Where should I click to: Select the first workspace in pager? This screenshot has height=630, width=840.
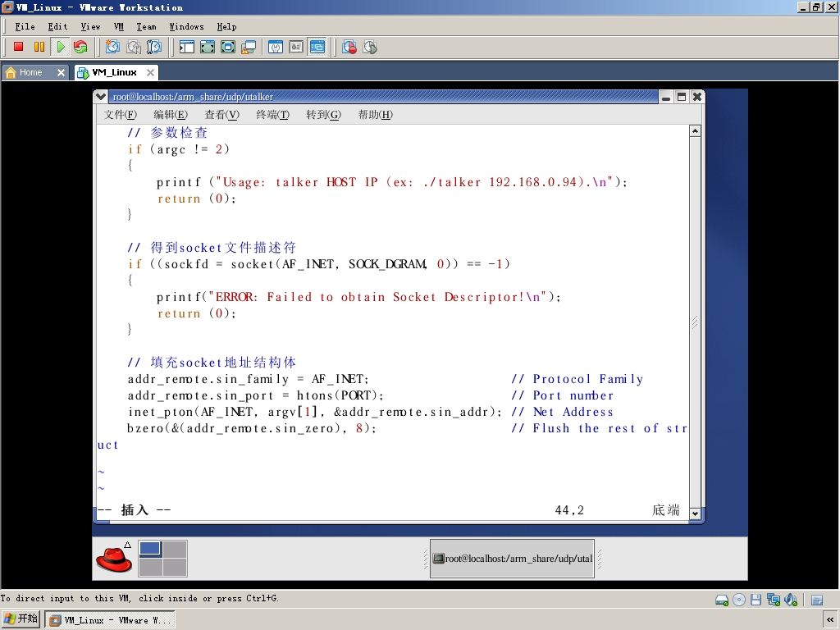click(150, 549)
